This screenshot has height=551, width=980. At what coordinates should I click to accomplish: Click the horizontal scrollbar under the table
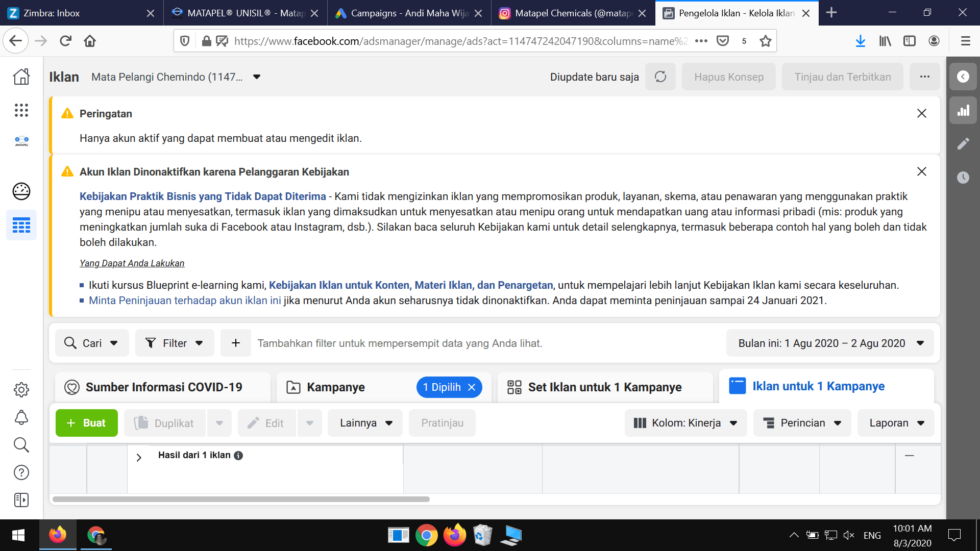click(241, 499)
